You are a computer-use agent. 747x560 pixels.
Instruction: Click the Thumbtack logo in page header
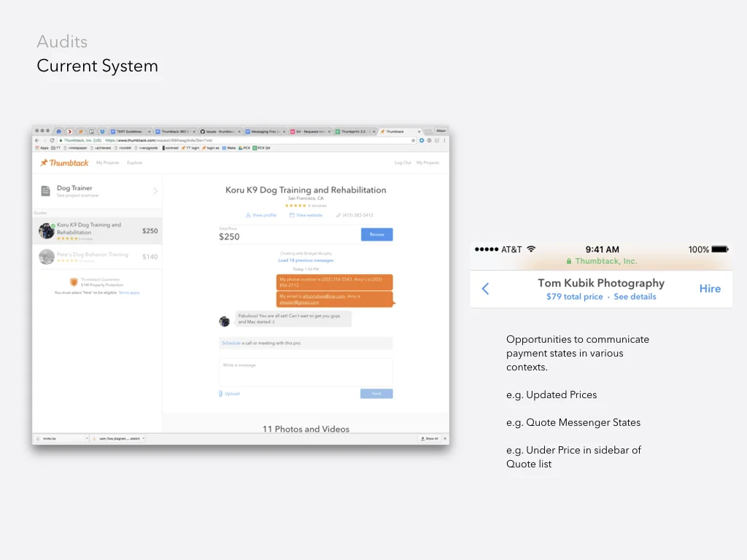coord(64,163)
